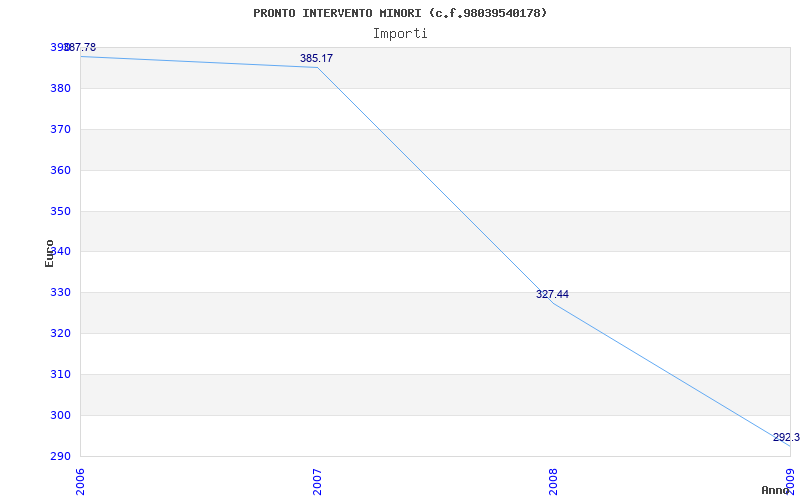Click the chart title PRONTO INTERVENTO MINORI
Screen dimensions: 800x500
[x=400, y=13]
